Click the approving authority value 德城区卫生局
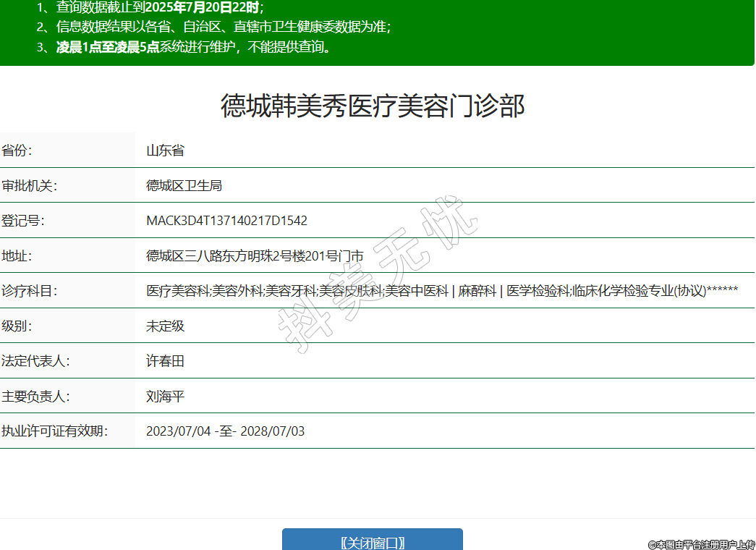756x550 pixels. [184, 186]
